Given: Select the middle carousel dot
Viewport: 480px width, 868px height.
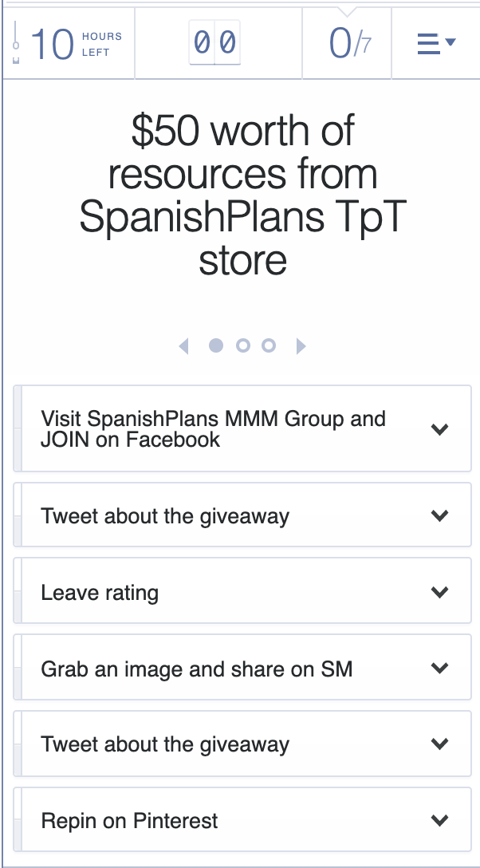Looking at the screenshot, I should [x=242, y=345].
